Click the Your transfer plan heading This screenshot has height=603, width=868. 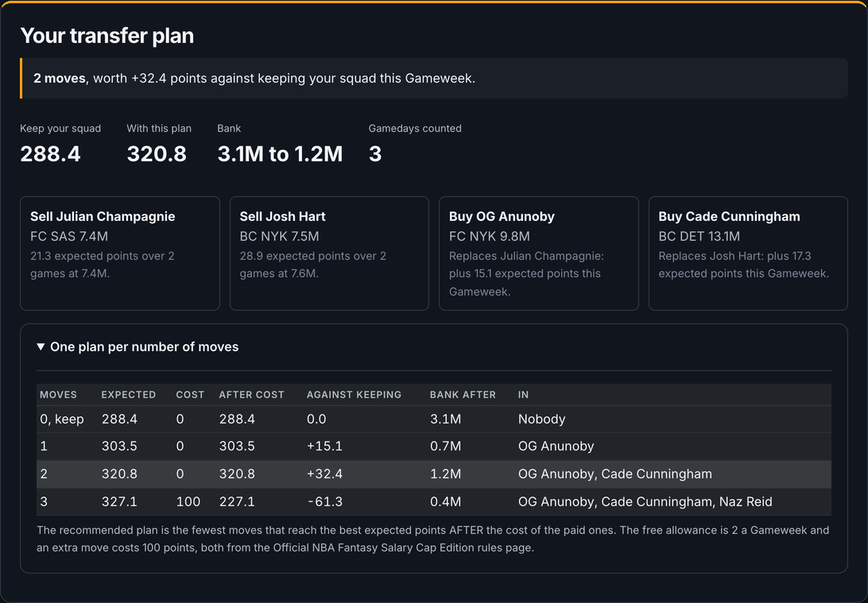[x=107, y=36]
